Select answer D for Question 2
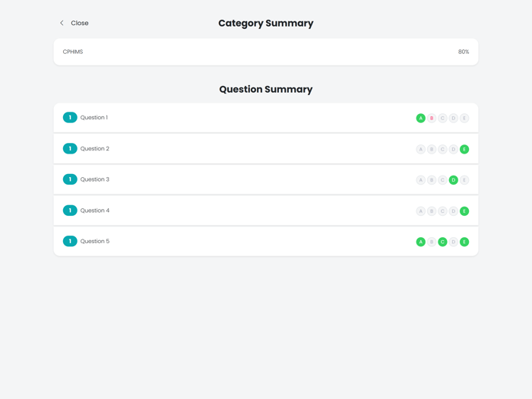 [x=453, y=149]
